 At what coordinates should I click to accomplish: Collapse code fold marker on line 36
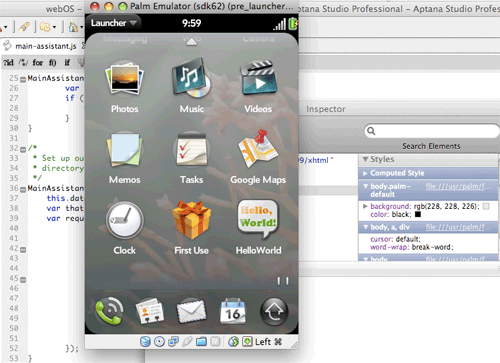click(23, 190)
